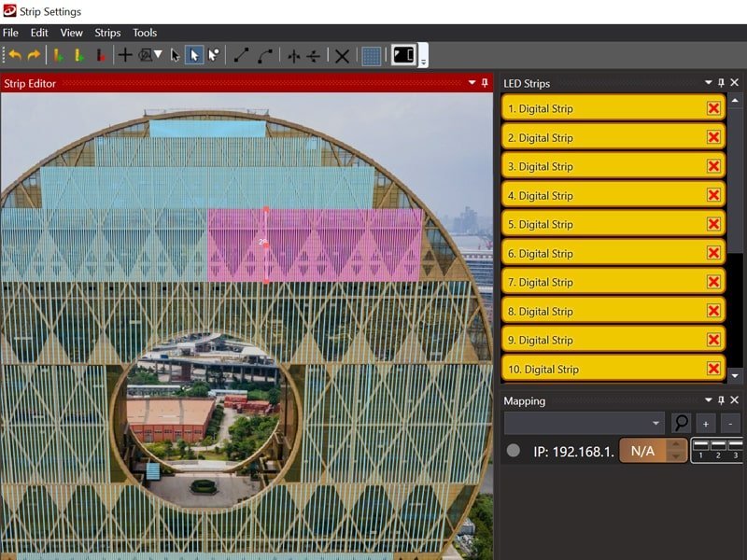
Task: Click LED Strips list scroll-down arrow
Action: 735,376
